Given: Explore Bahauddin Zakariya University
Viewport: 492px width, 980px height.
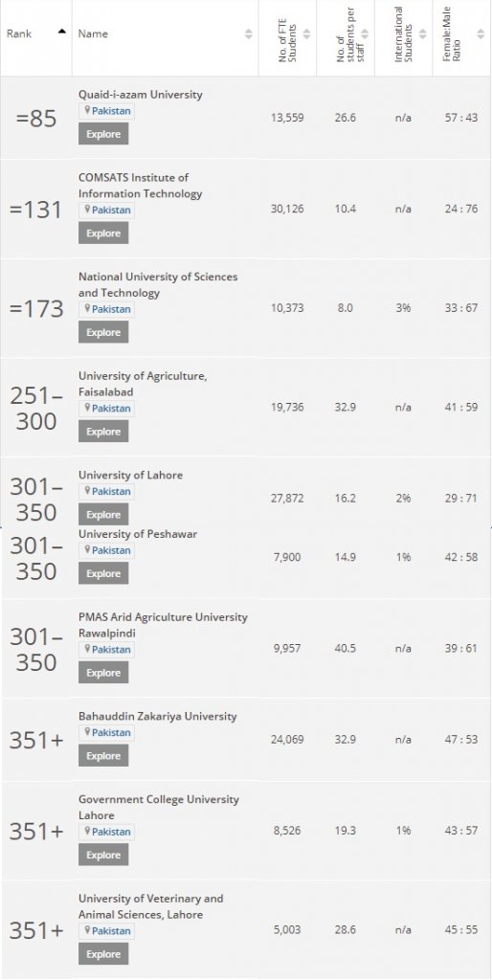Looking at the screenshot, I should point(103,756).
